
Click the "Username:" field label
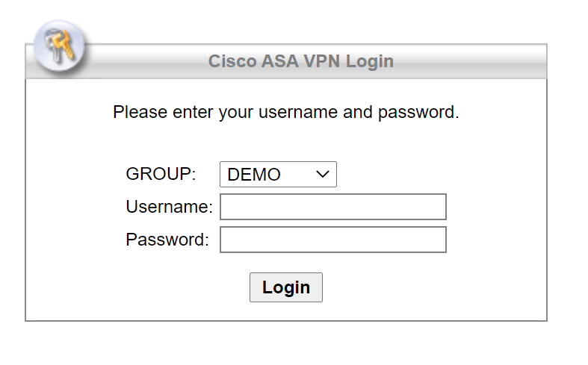click(169, 207)
